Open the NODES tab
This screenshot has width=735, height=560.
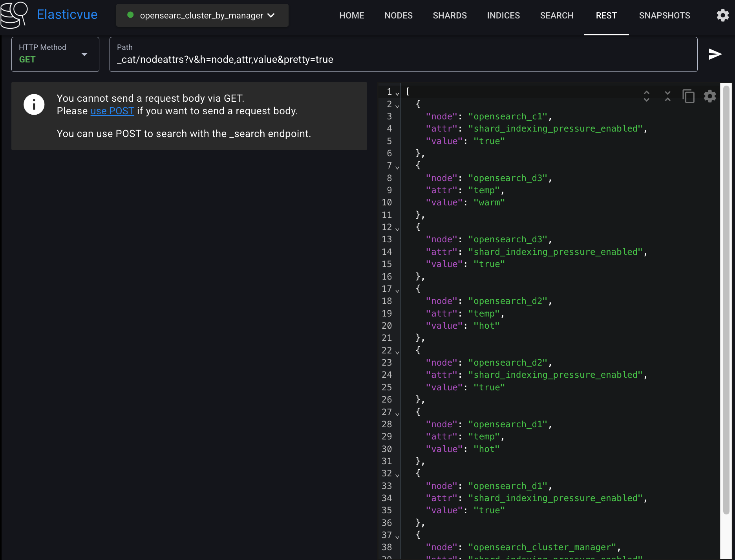[399, 15]
